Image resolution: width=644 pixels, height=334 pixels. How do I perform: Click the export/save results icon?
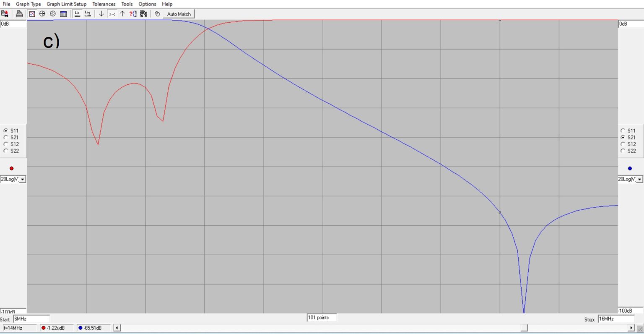point(5,13)
